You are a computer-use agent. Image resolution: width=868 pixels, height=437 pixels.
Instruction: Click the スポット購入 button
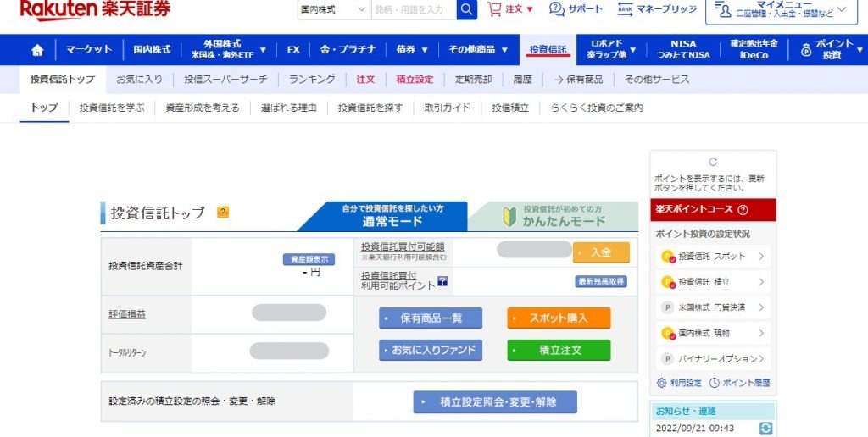click(x=559, y=318)
